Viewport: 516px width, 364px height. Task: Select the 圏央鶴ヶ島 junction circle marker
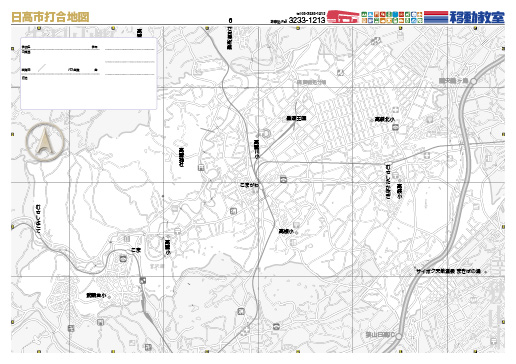[473, 81]
